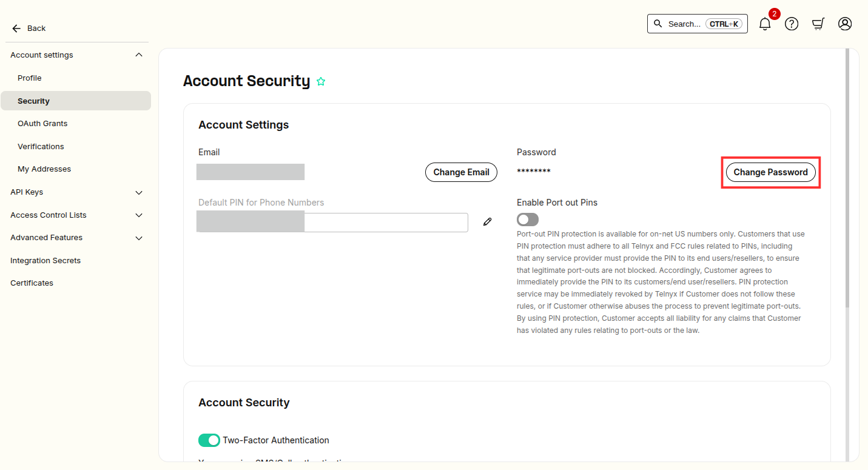This screenshot has width=868, height=470.
Task: Edit Default PIN with the pencil icon
Action: pos(487,222)
